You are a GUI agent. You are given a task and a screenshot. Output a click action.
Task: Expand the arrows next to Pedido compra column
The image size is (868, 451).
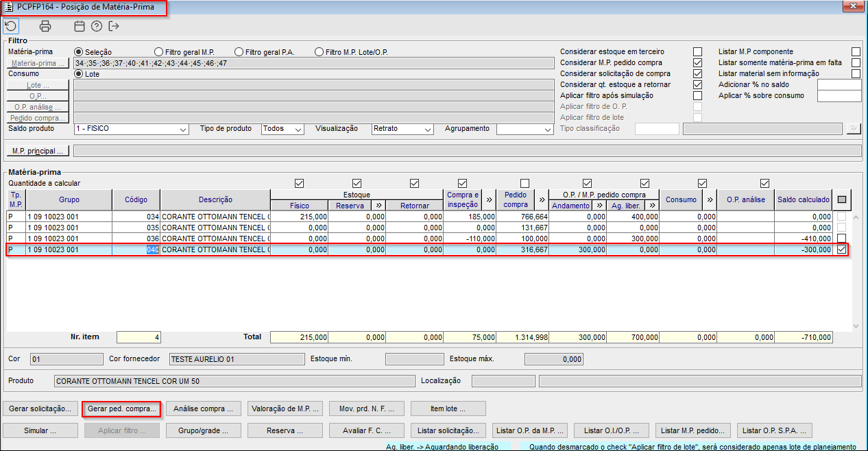[542, 199]
